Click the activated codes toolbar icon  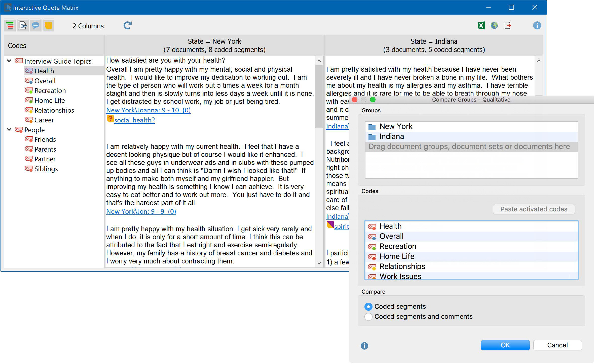[x=10, y=25]
